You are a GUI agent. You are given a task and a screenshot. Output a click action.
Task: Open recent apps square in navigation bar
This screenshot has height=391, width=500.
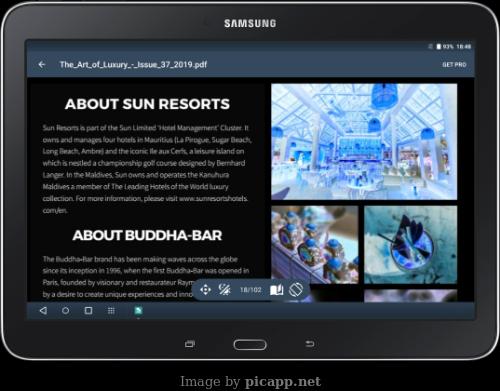(x=88, y=311)
